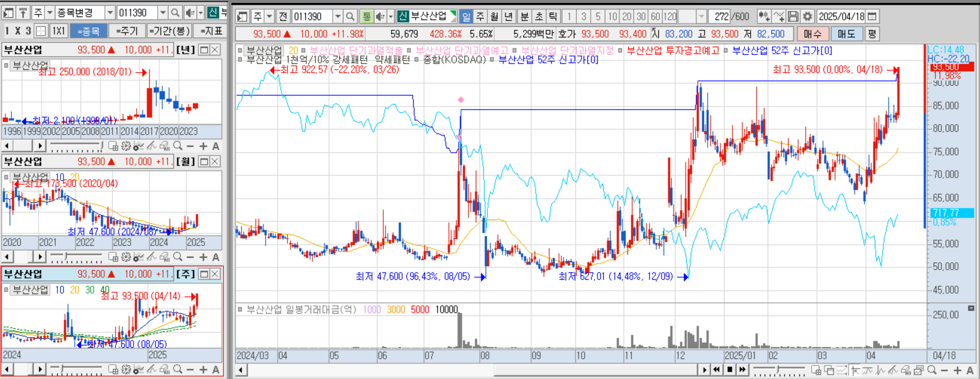980x379 pixels.
Task: Maximize the yearly [년] chart panel
Action: pos(204,49)
